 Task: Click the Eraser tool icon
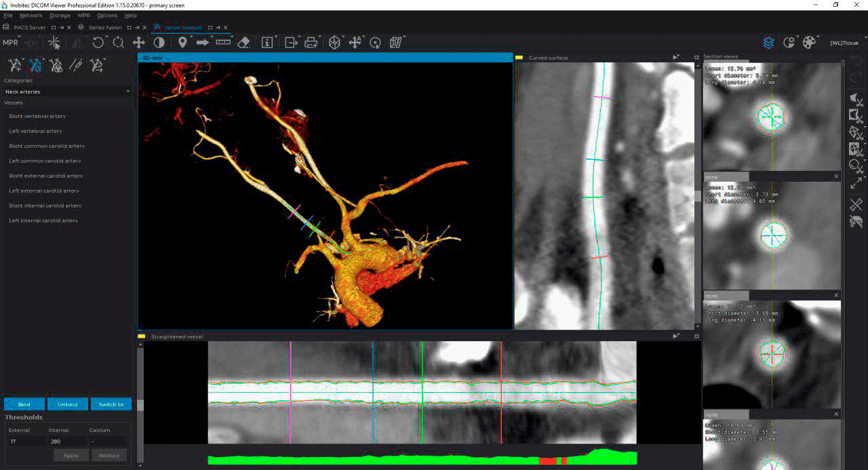pos(244,43)
